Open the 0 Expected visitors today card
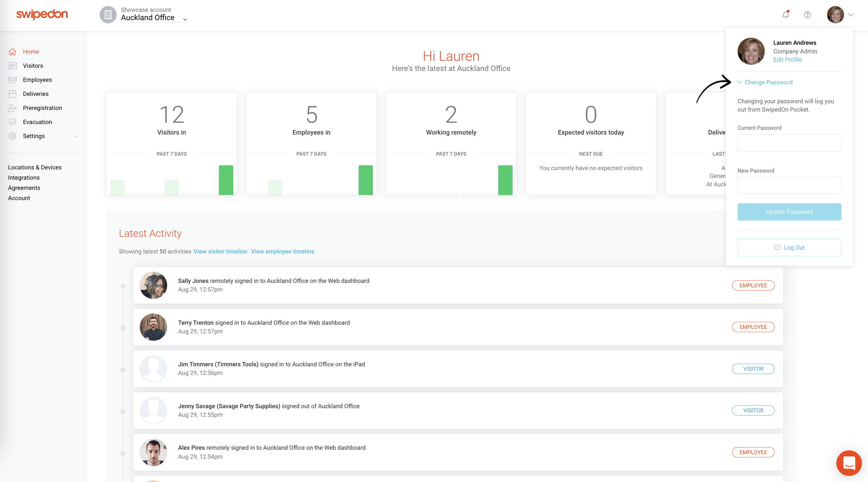The width and height of the screenshot is (868, 482). 591,144
